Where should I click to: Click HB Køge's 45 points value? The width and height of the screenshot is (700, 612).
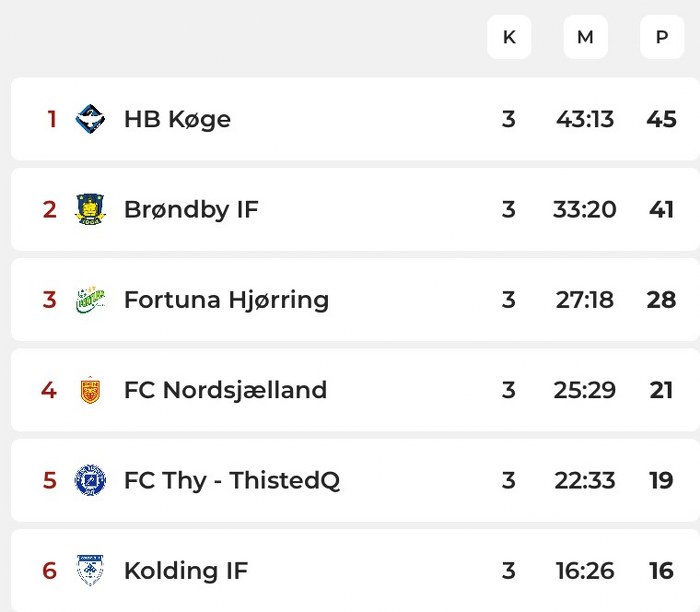tap(661, 119)
